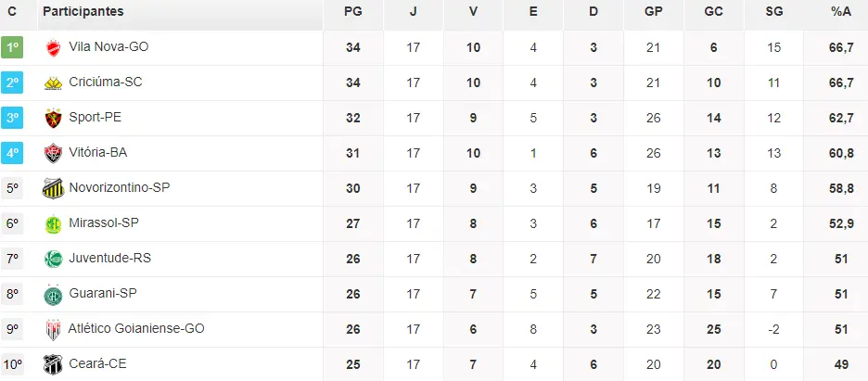Screen dimensions: 868x381
Task: Click the Participantes column header
Action: tap(83, 11)
